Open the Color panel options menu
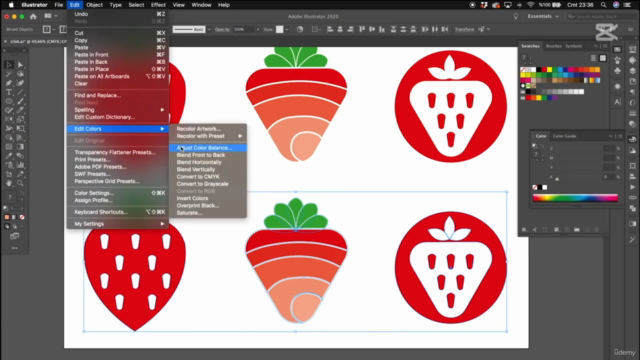 (620, 136)
